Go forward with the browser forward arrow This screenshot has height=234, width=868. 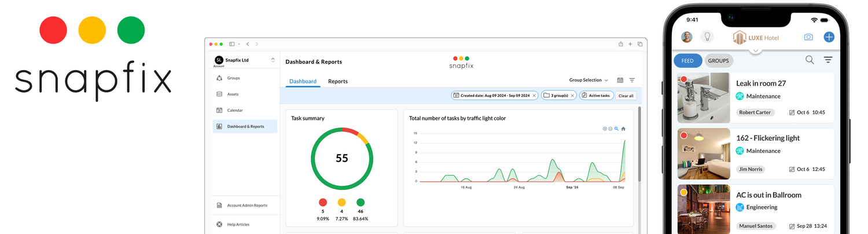[x=257, y=44]
